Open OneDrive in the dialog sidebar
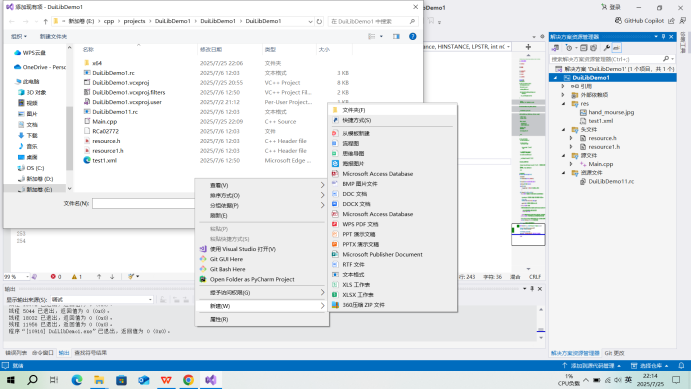 (40, 67)
